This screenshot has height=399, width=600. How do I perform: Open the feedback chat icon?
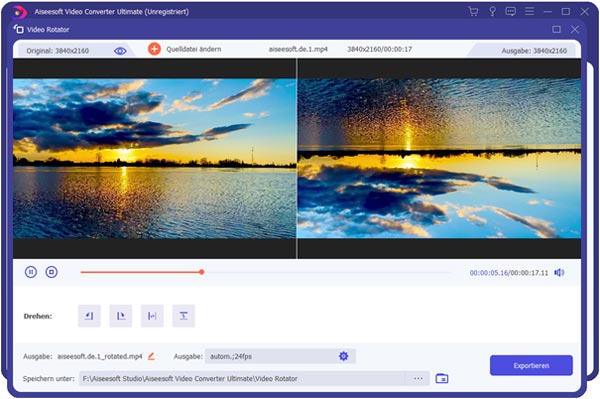click(x=510, y=11)
